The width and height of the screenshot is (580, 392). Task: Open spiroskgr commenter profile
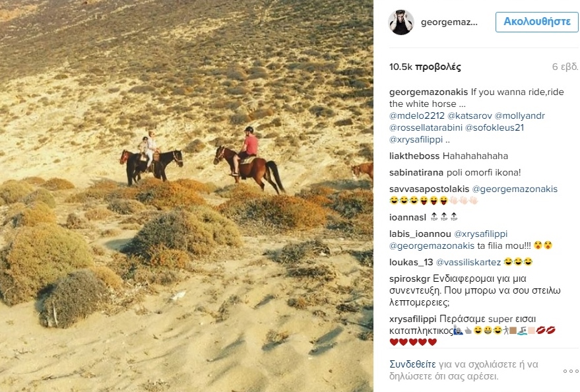click(x=410, y=279)
